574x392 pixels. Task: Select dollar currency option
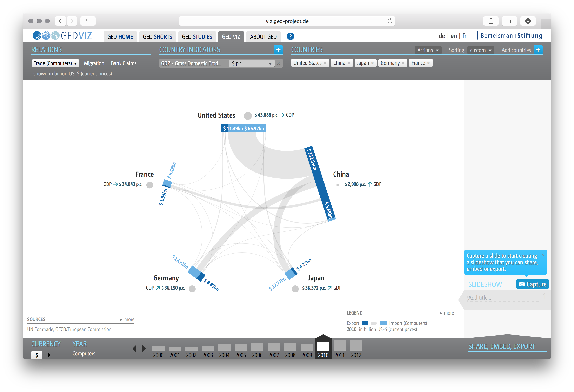click(37, 355)
